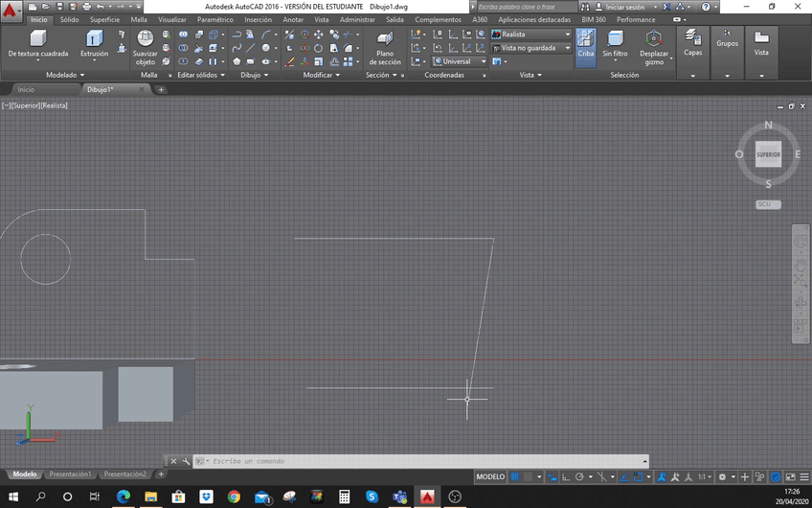The height and width of the screenshot is (508, 812).
Task: Select the Suavizar objeto mesh tool
Action: (x=146, y=38)
